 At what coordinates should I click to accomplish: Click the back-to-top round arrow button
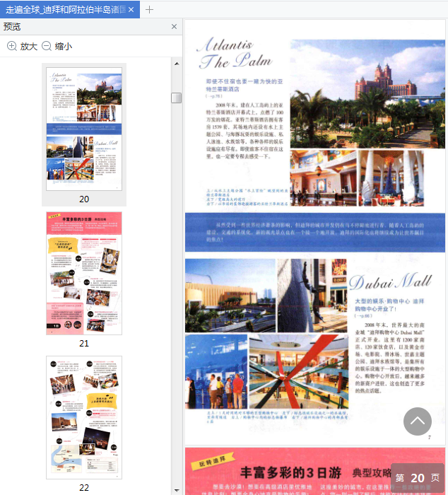418,421
